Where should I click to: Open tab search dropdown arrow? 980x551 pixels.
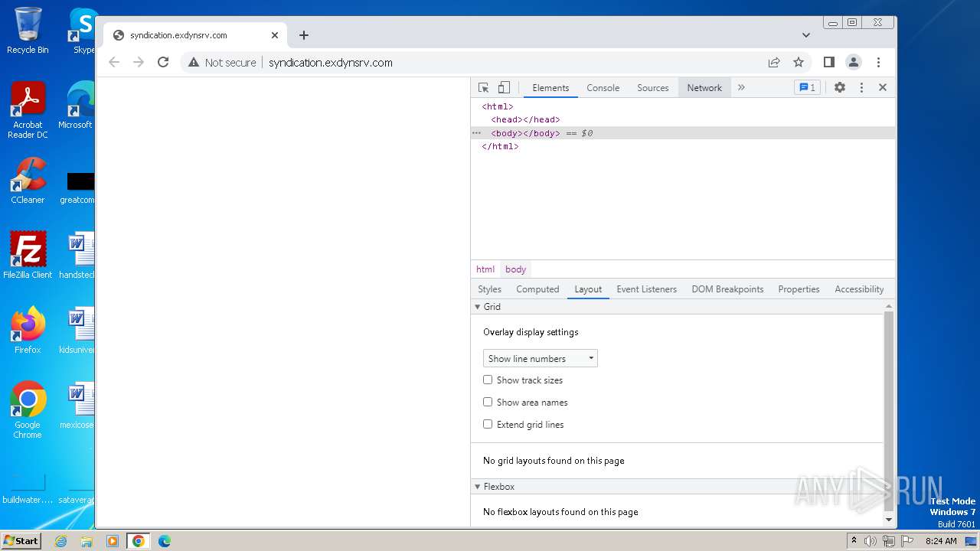click(806, 35)
